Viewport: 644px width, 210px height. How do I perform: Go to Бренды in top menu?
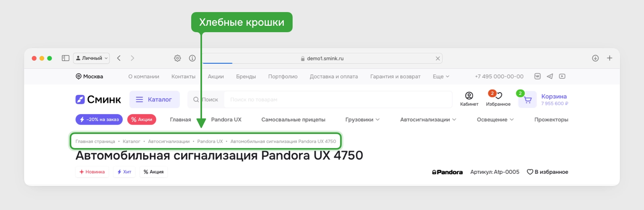tap(246, 76)
